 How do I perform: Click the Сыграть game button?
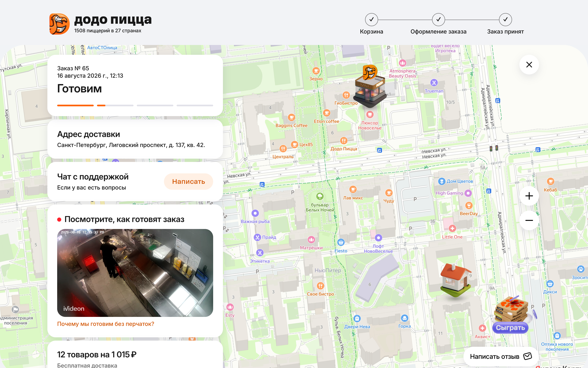tap(510, 328)
